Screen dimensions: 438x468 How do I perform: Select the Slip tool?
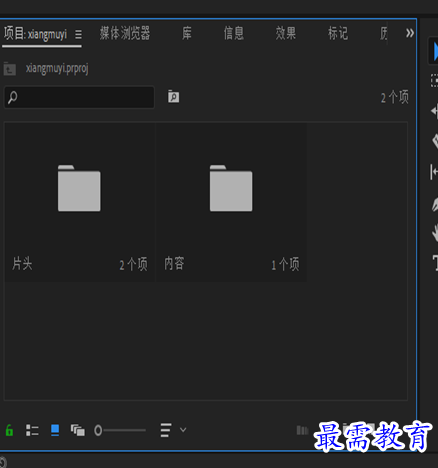(434, 172)
